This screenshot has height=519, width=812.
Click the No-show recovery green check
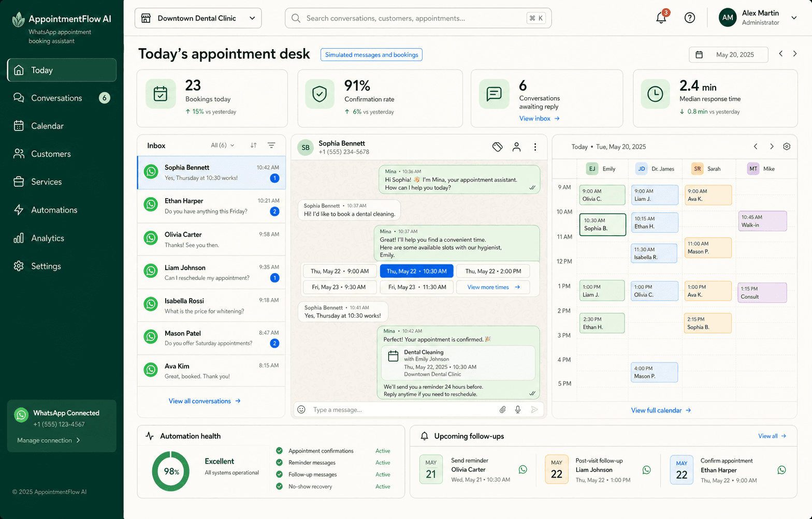[280, 486]
